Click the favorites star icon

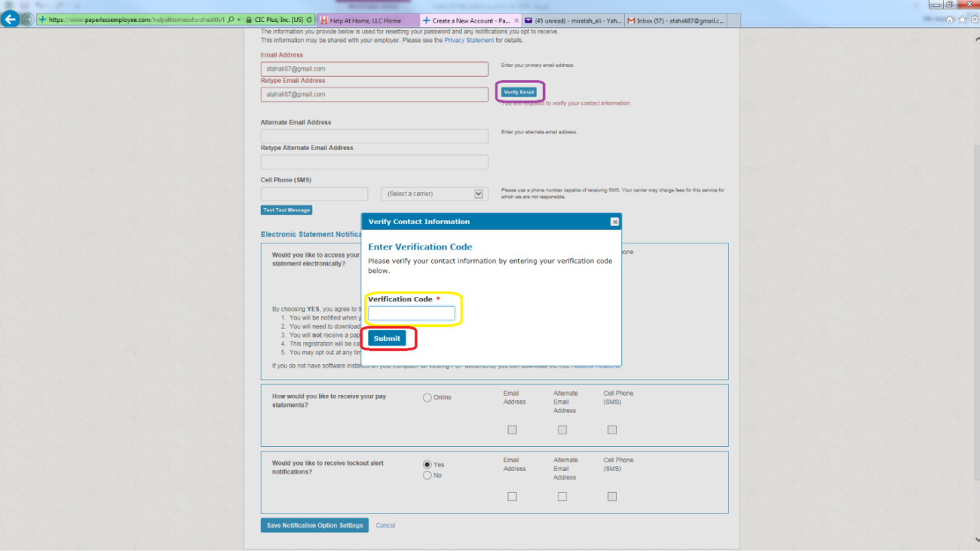(x=962, y=20)
